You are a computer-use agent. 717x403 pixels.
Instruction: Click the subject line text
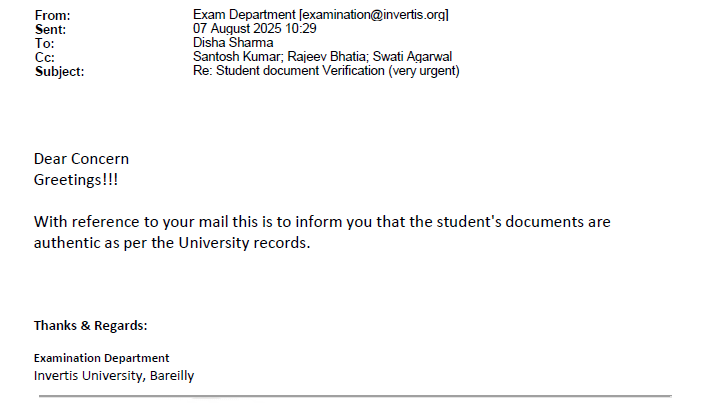tap(326, 71)
